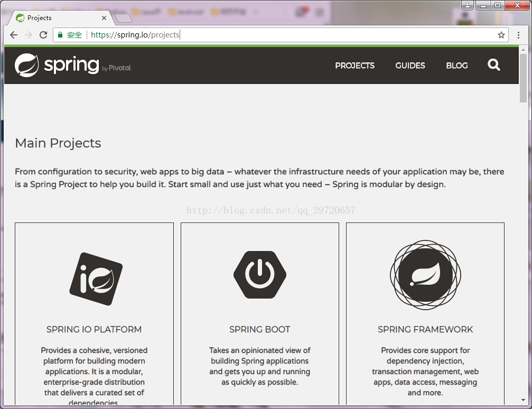
Task: Click the page scrollbar up arrow
Action: click(x=523, y=50)
